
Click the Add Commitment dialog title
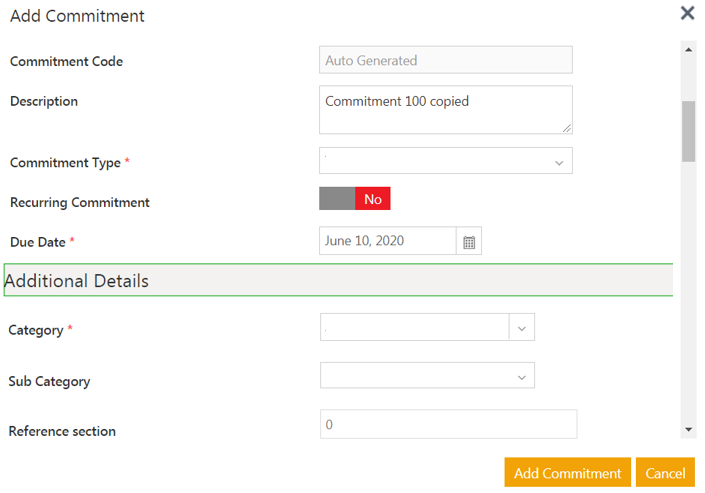pyautogui.click(x=77, y=16)
